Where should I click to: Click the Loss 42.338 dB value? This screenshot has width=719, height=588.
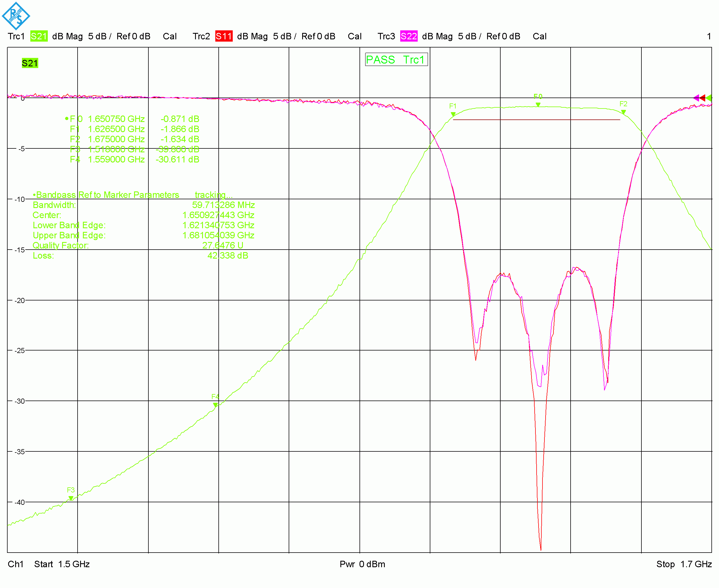228,255
